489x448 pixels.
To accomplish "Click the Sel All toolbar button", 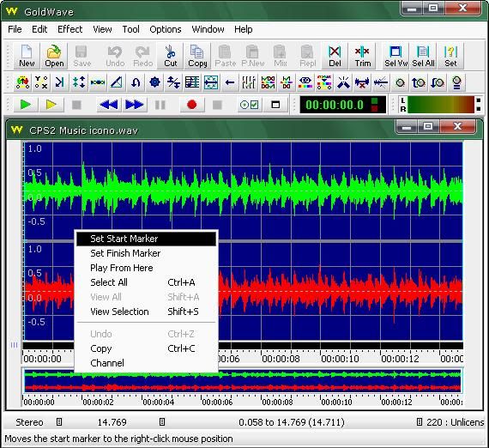I will point(423,56).
